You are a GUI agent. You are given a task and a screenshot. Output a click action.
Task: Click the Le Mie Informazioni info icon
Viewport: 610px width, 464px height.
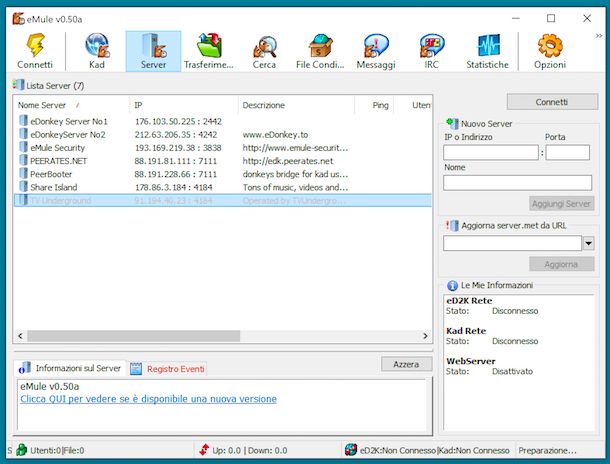(452, 285)
